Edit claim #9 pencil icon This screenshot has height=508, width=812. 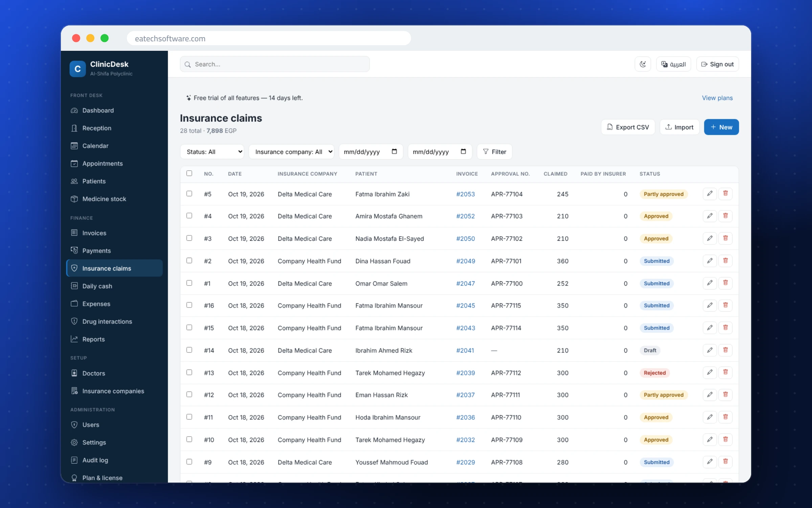709,462
